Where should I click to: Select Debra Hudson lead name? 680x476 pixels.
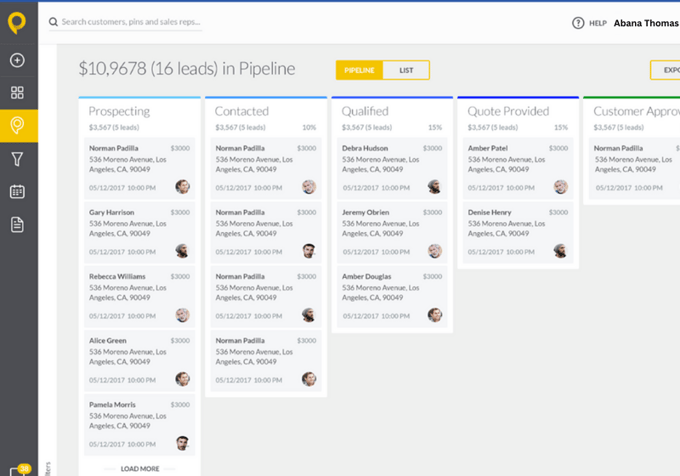click(365, 148)
